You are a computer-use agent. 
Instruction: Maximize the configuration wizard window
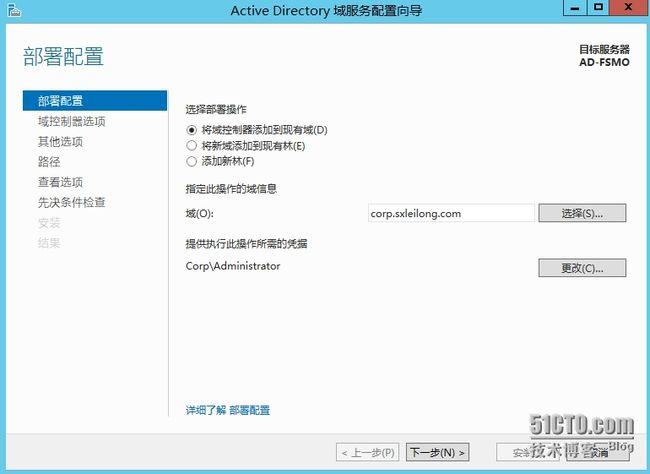point(598,8)
